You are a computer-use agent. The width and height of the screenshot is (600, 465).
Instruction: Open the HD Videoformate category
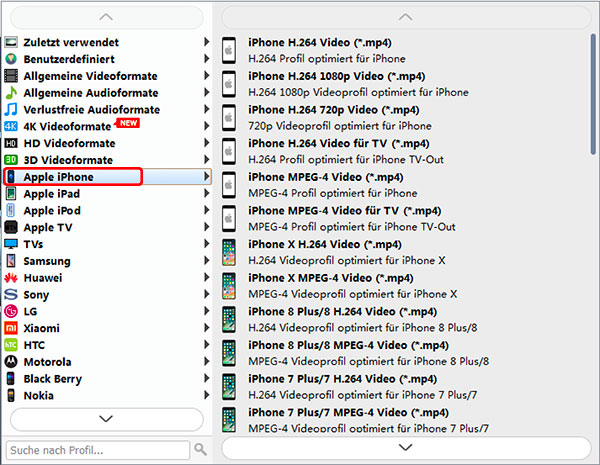click(x=107, y=143)
